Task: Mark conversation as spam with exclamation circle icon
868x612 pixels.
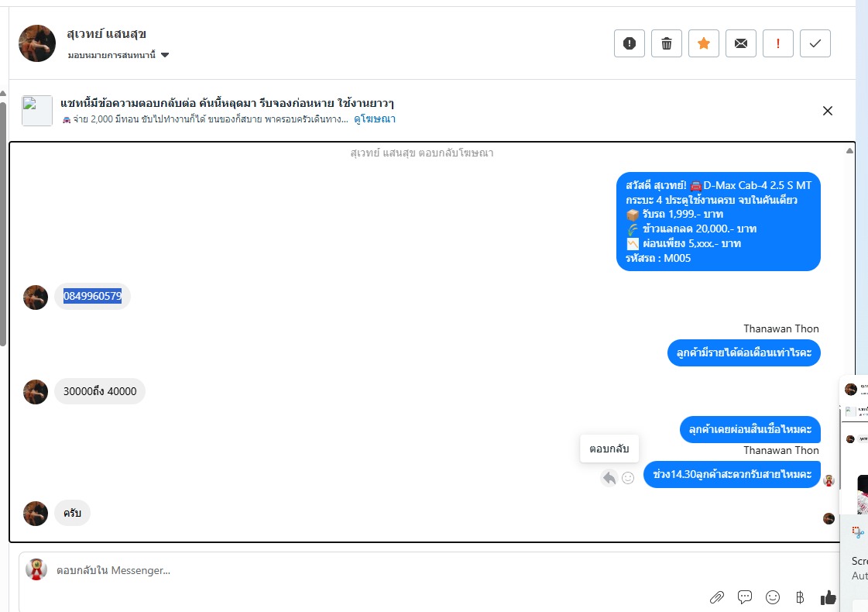Action: point(630,43)
